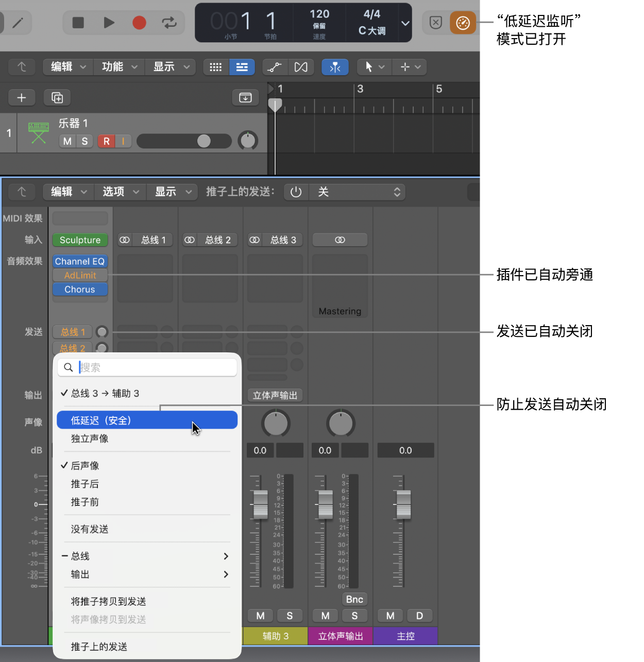Click the Channel EQ plugin slot
Viewport: 644px width, 662px height.
(80, 261)
